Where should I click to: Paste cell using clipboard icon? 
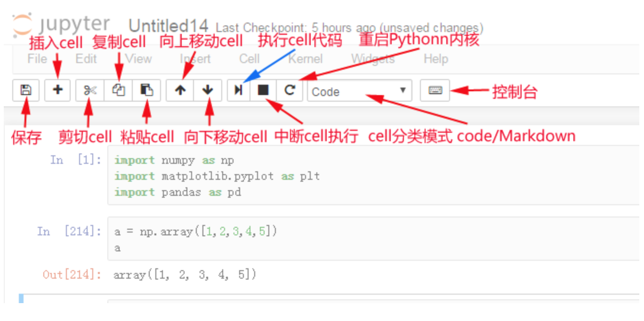click(x=147, y=90)
